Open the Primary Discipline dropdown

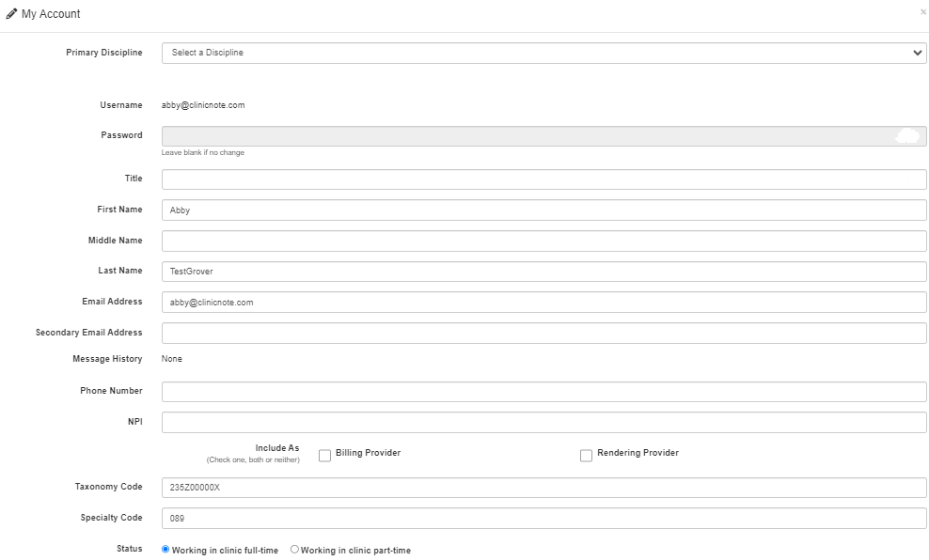pos(542,53)
